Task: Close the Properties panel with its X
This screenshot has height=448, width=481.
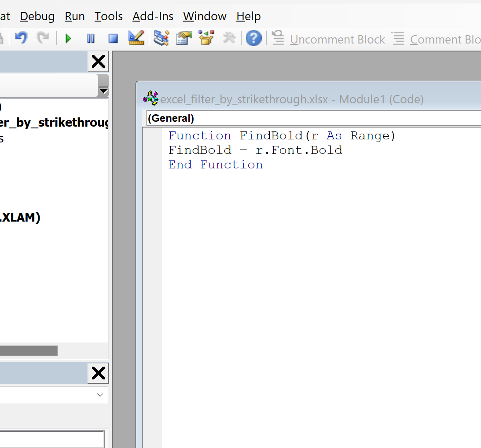Action: point(97,373)
